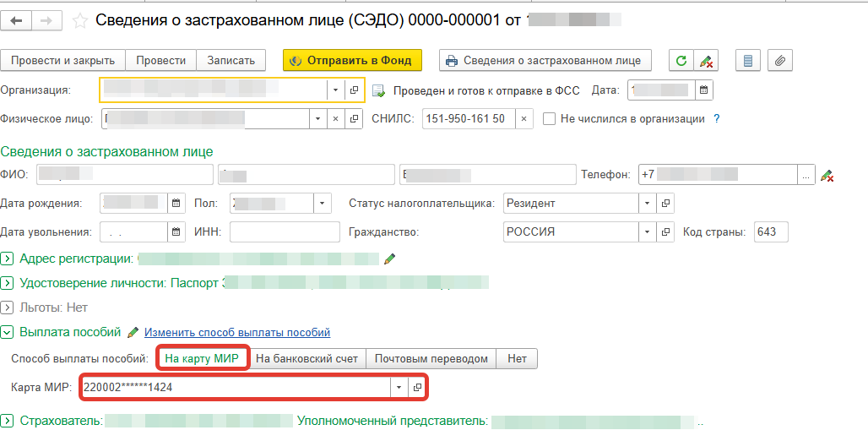Add document to favorites with star icon

point(80,21)
